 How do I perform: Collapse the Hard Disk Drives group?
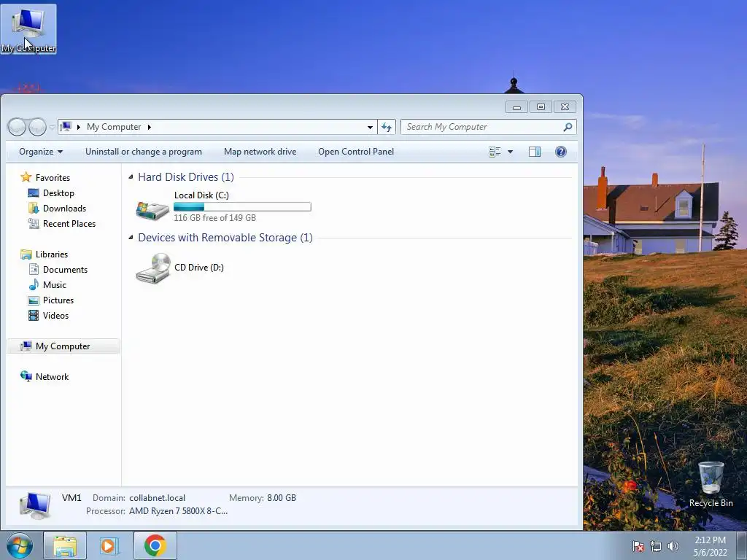pyautogui.click(x=131, y=177)
